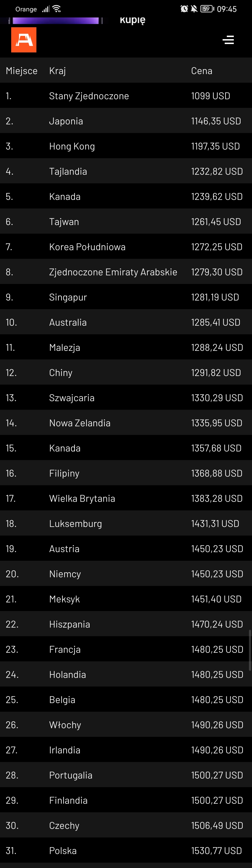Tap the muted notifications bell icon
This screenshot has width=252, height=868.
click(x=194, y=9)
